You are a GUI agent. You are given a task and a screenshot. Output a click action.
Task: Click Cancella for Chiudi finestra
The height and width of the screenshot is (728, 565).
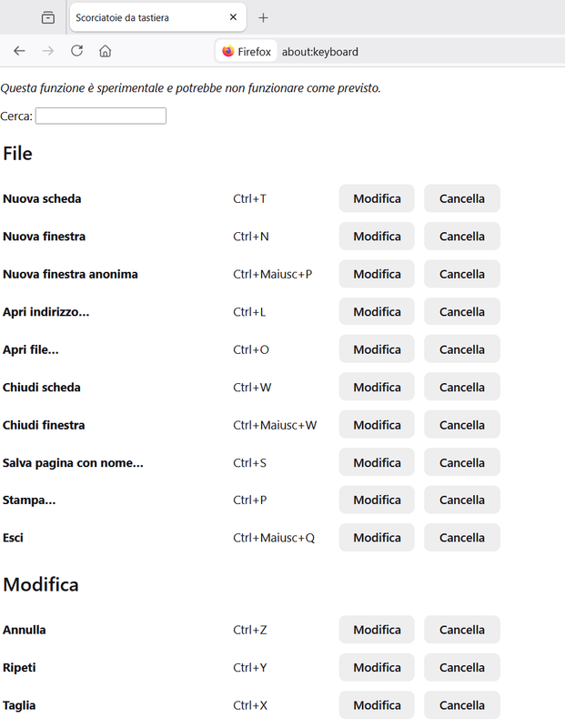(461, 424)
